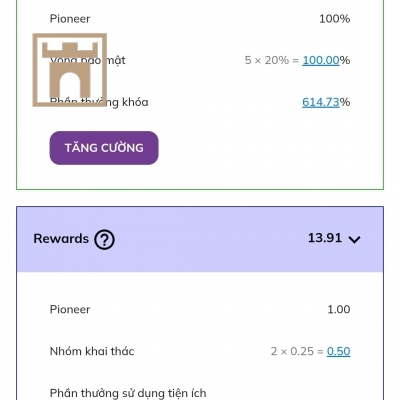Collapse Rewards using the chevron beside 13.91
Viewport: 400px width, 400px height.
[x=354, y=239]
